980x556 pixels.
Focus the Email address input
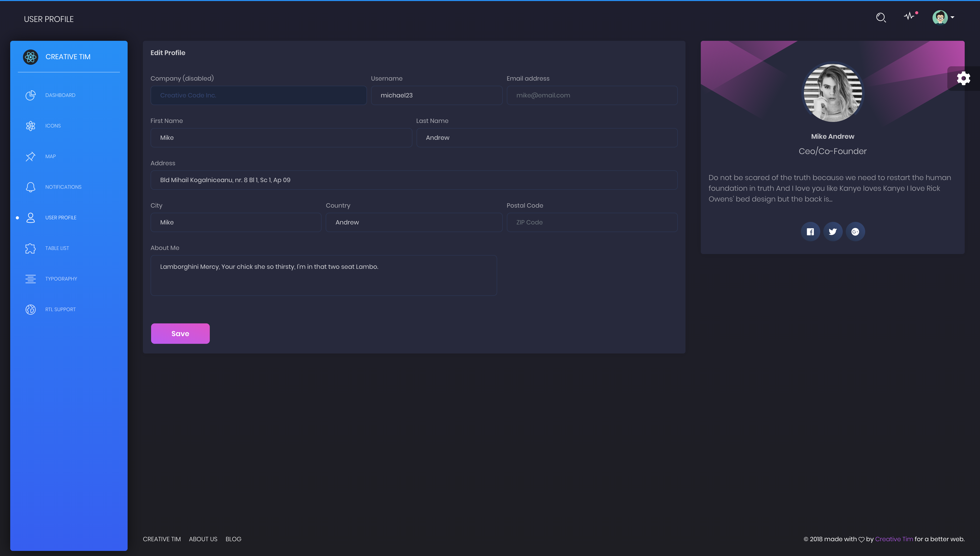tap(591, 95)
